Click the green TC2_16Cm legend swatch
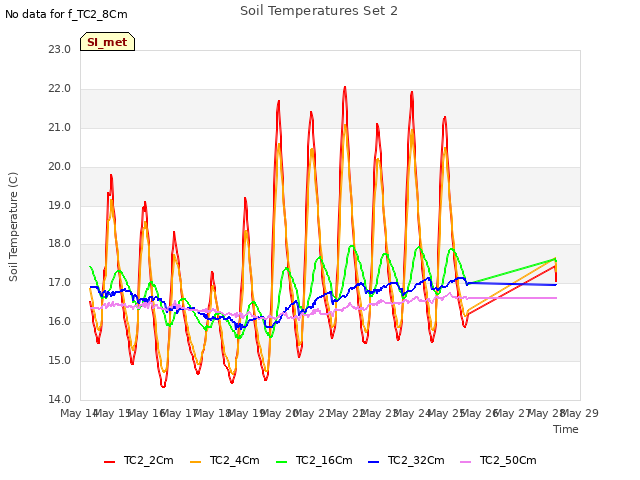The image size is (640, 480). [x=282, y=462]
